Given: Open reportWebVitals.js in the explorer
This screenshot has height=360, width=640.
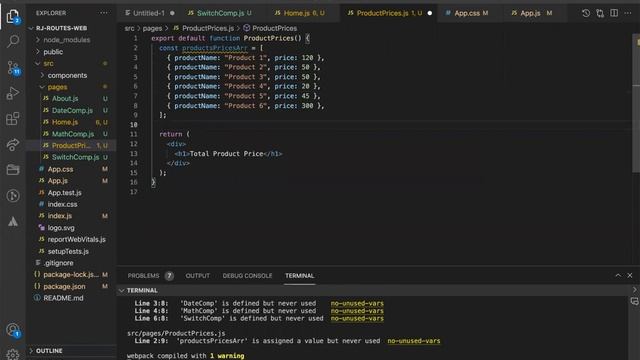Looking at the screenshot, I should (71, 240).
